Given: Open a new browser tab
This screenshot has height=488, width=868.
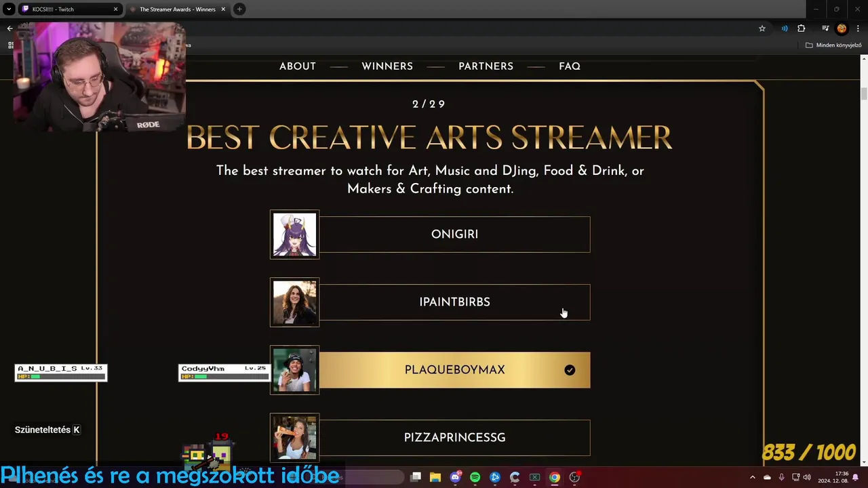Looking at the screenshot, I should [x=239, y=9].
